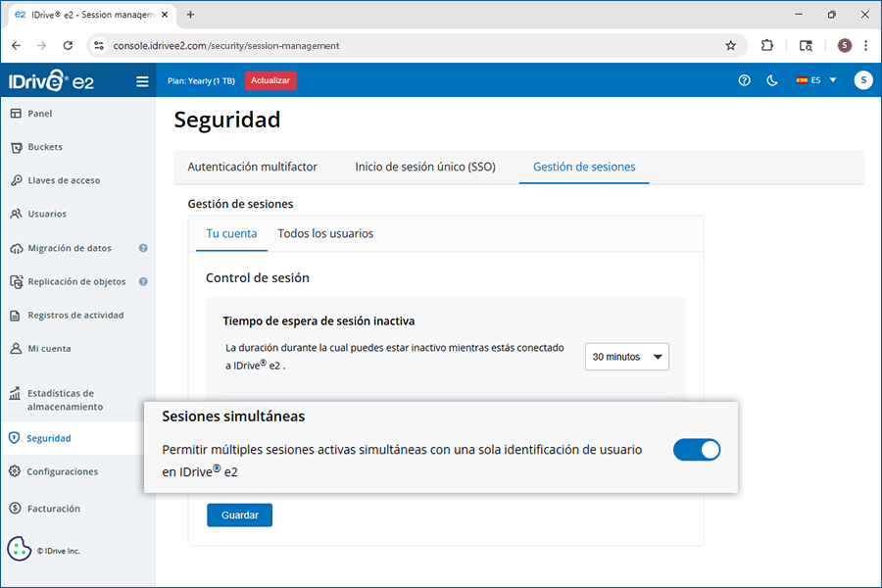Open Registros de actividad document icon

15,316
